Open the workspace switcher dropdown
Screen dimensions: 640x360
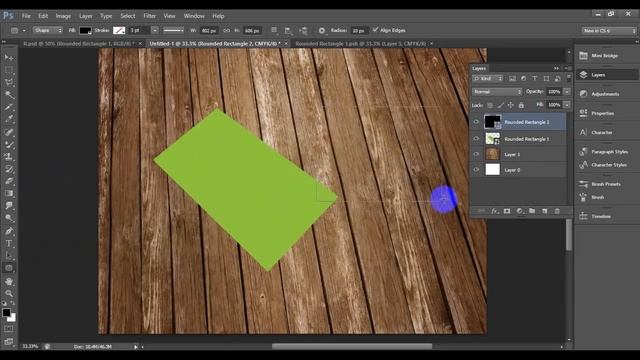pyautogui.click(x=609, y=31)
